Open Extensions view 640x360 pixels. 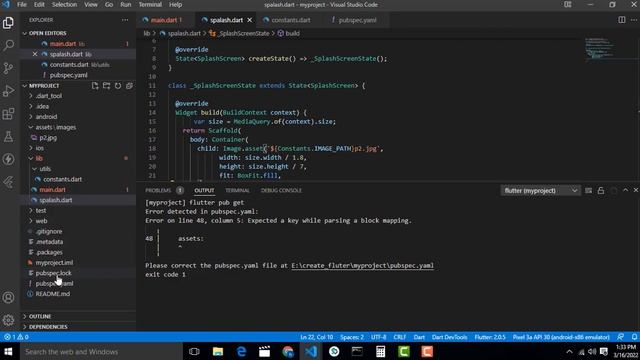pyautogui.click(x=8, y=113)
